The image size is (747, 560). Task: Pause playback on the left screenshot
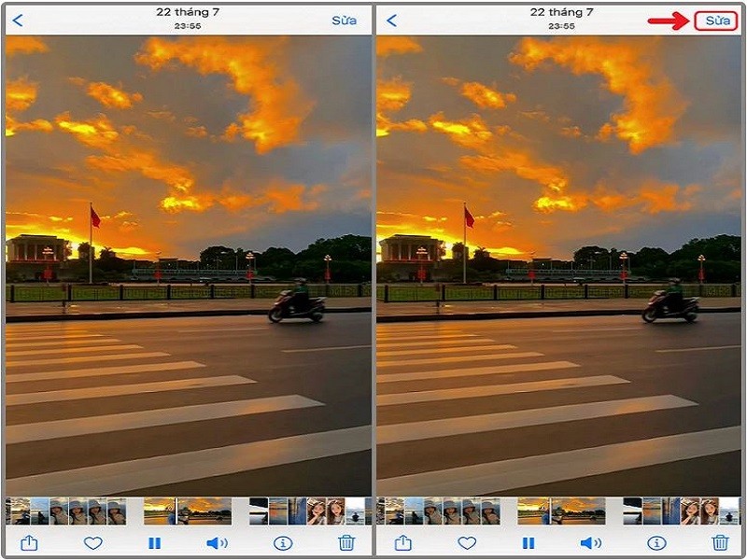pos(155,541)
